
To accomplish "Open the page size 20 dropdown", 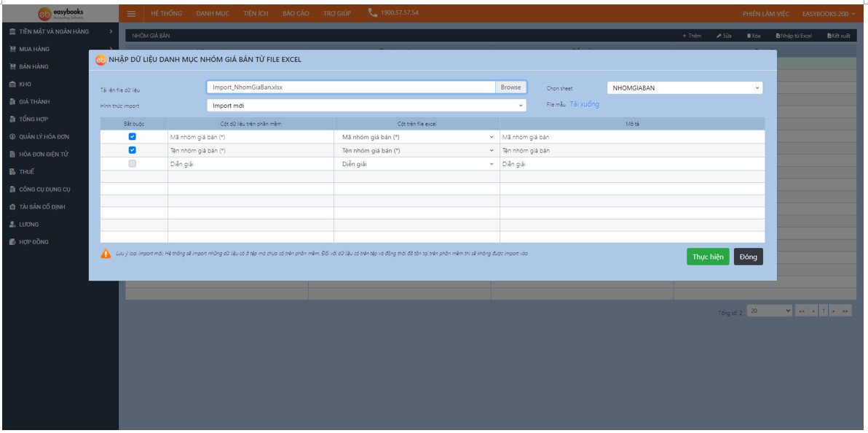I will click(770, 311).
